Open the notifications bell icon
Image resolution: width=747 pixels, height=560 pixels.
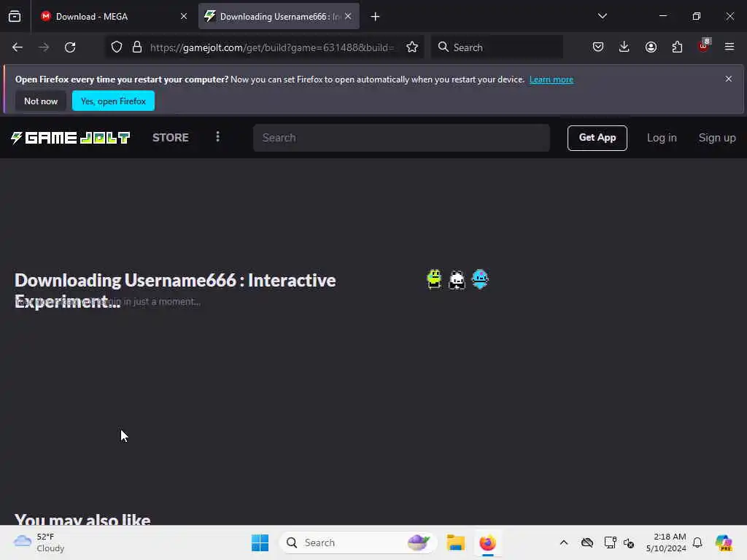pos(697,542)
